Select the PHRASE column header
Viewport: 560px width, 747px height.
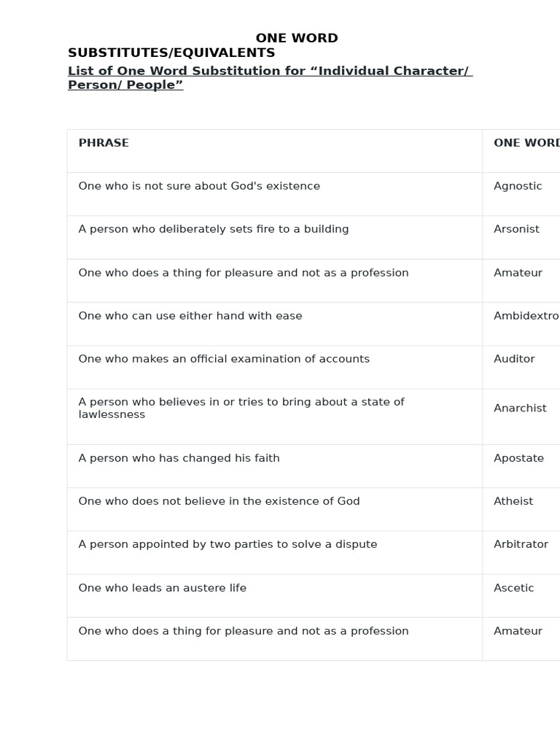(x=104, y=143)
